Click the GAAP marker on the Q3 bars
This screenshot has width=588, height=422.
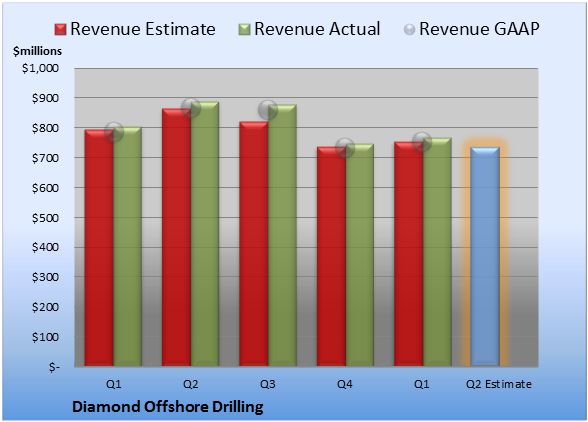coord(268,110)
